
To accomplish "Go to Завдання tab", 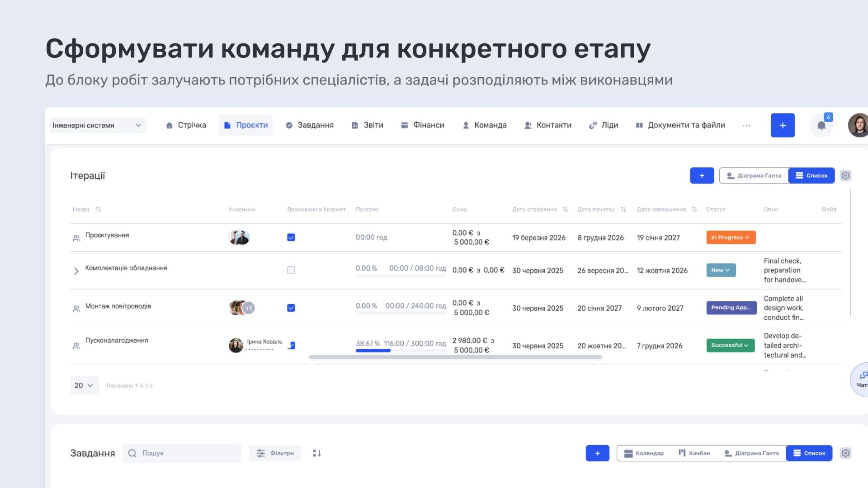I will coord(310,125).
